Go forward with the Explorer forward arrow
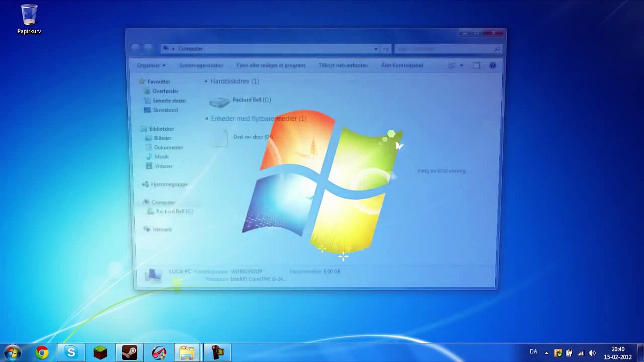Image resolution: width=644 pixels, height=362 pixels. pos(148,48)
